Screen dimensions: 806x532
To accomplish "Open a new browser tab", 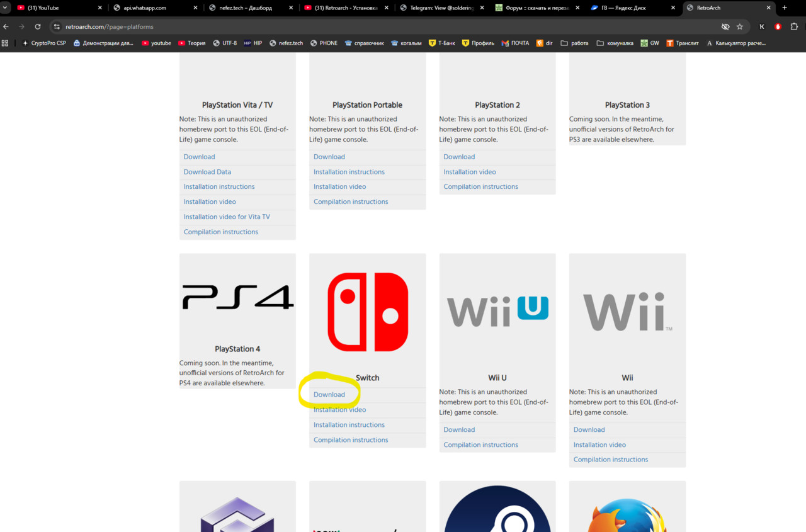I will [x=785, y=8].
